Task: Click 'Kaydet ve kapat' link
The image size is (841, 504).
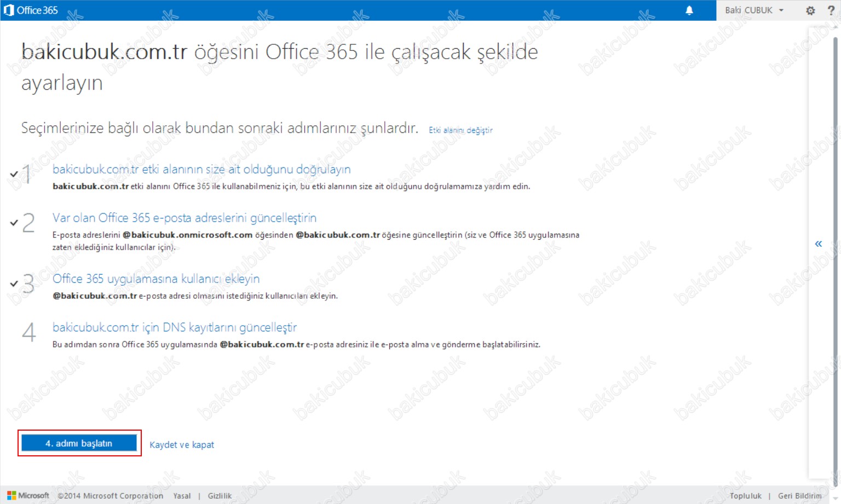Action: coord(182,445)
